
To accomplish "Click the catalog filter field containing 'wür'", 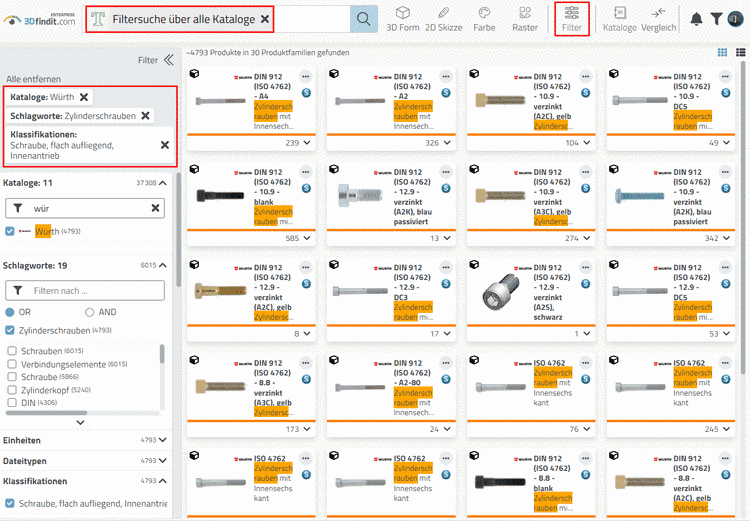I will point(85,208).
